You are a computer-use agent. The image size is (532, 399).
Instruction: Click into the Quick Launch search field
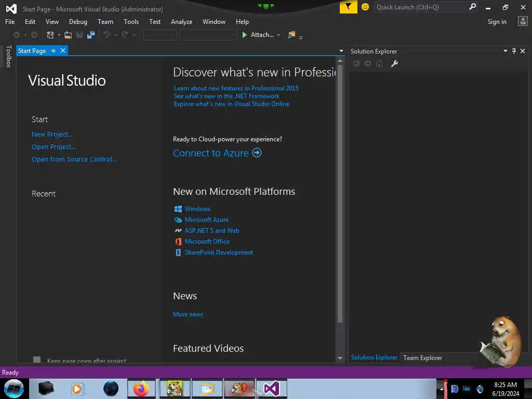(x=421, y=7)
